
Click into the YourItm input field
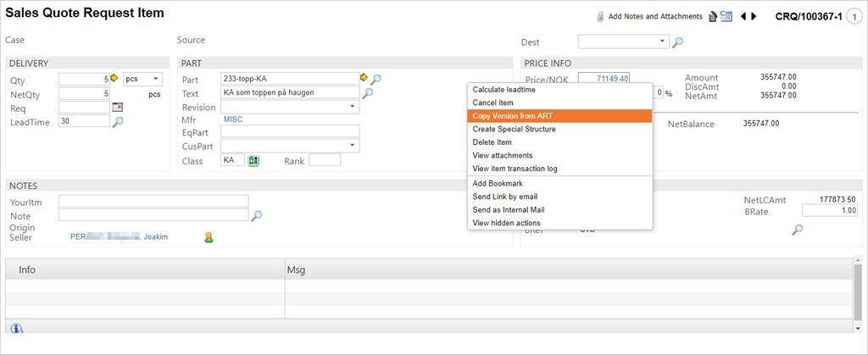coord(153,201)
